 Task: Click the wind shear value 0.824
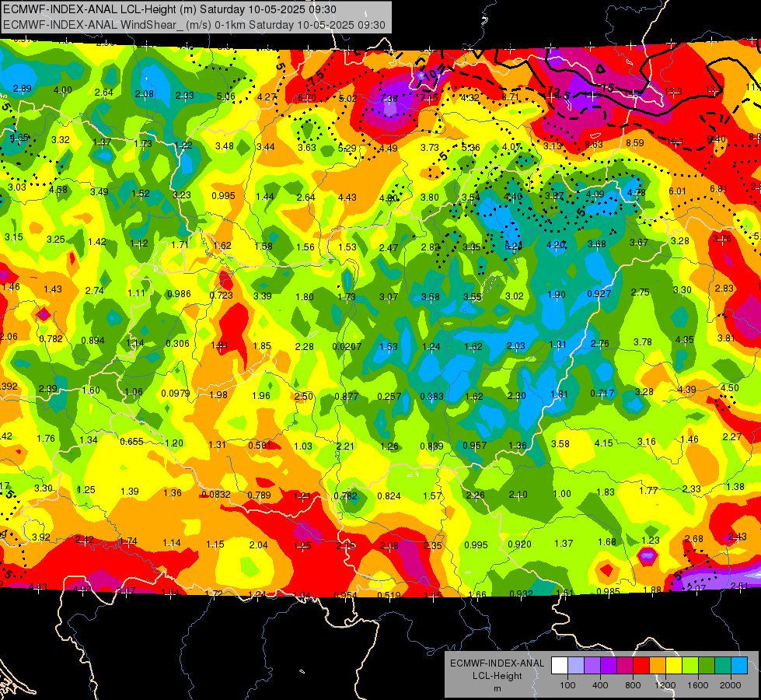389,495
